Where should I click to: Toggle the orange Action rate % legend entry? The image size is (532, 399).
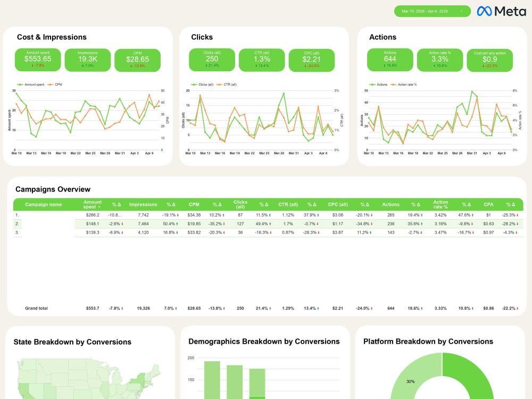(x=404, y=85)
